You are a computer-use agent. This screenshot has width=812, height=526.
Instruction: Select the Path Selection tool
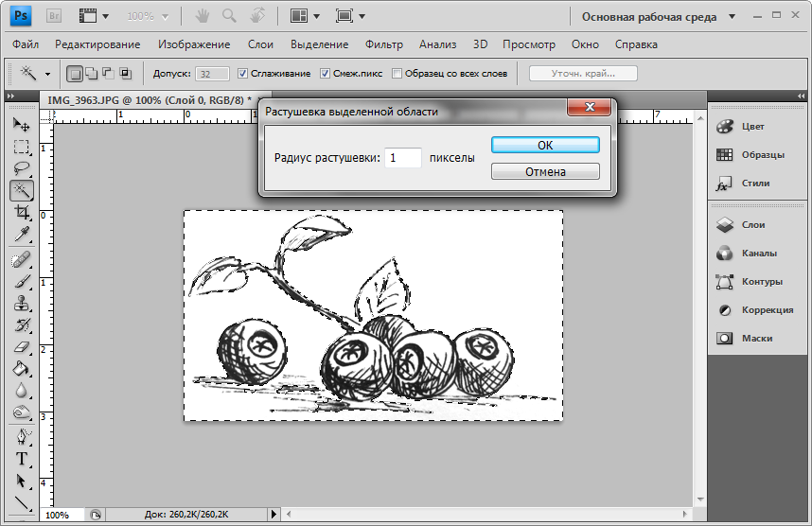click(21, 481)
